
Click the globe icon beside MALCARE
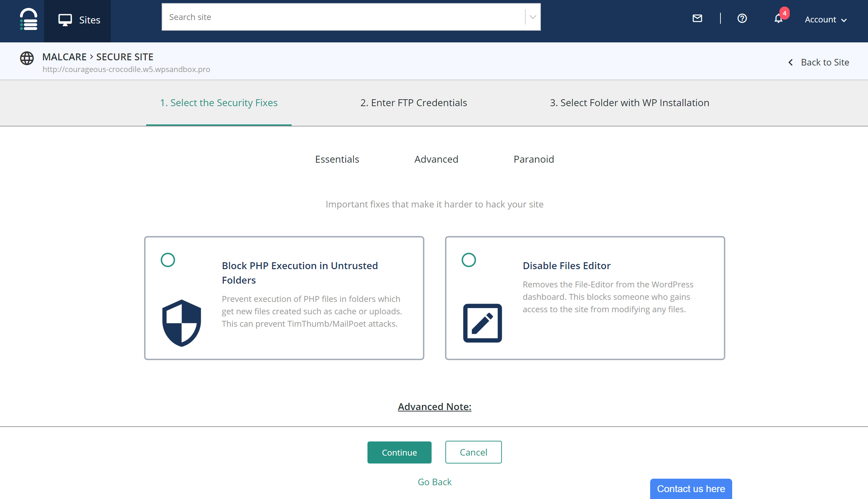[x=27, y=58]
